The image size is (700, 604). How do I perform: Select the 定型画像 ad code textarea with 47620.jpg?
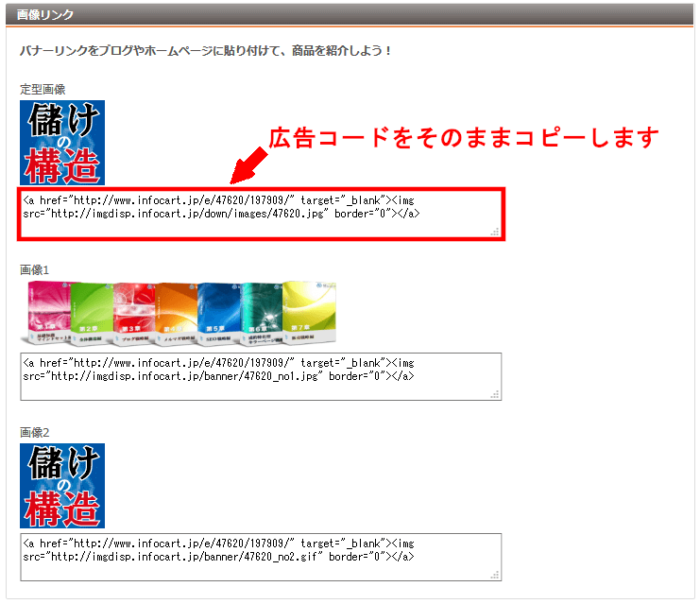[261, 215]
